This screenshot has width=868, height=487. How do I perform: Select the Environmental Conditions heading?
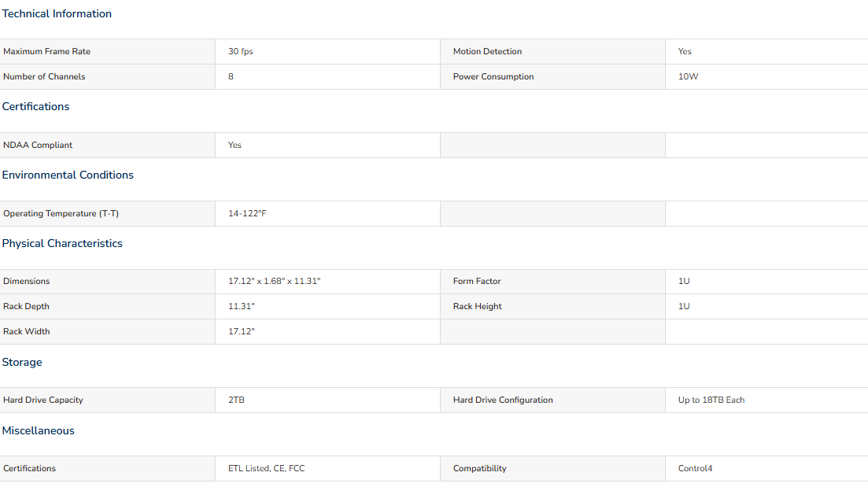click(68, 175)
